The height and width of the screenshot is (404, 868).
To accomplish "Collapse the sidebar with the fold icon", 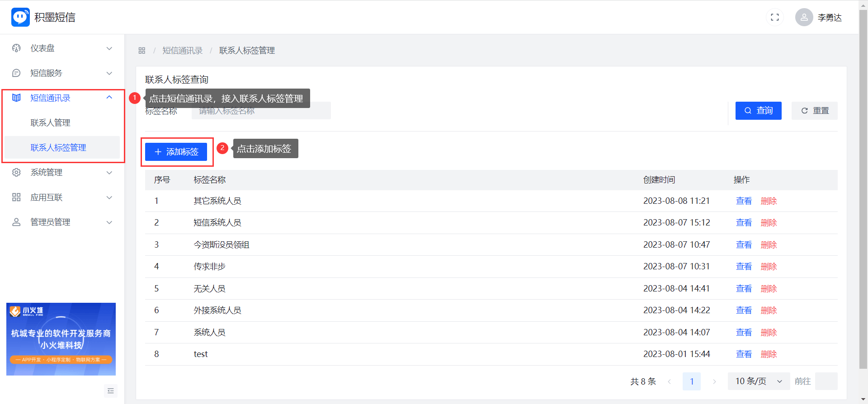I will 110,391.
